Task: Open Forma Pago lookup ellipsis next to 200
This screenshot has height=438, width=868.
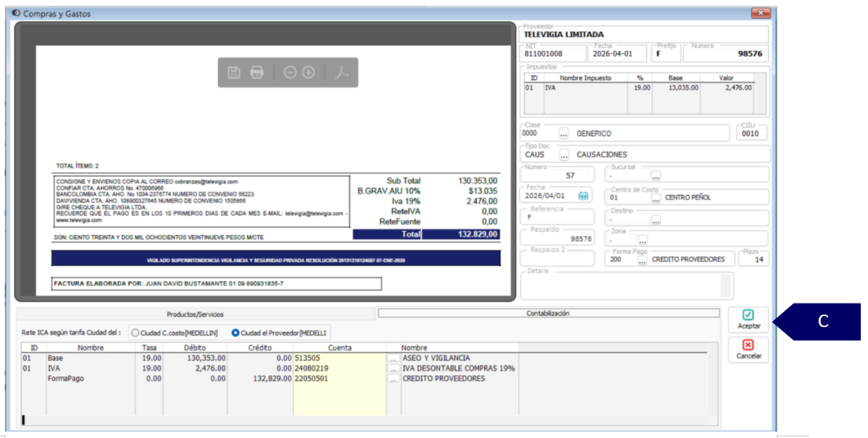Action: point(641,259)
